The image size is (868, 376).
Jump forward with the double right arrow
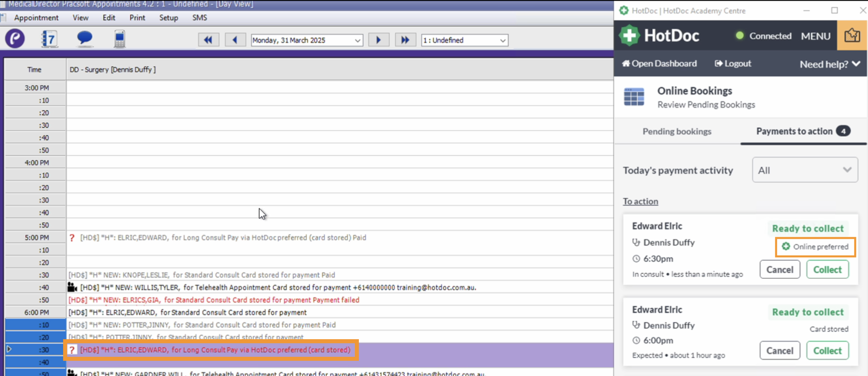(405, 40)
